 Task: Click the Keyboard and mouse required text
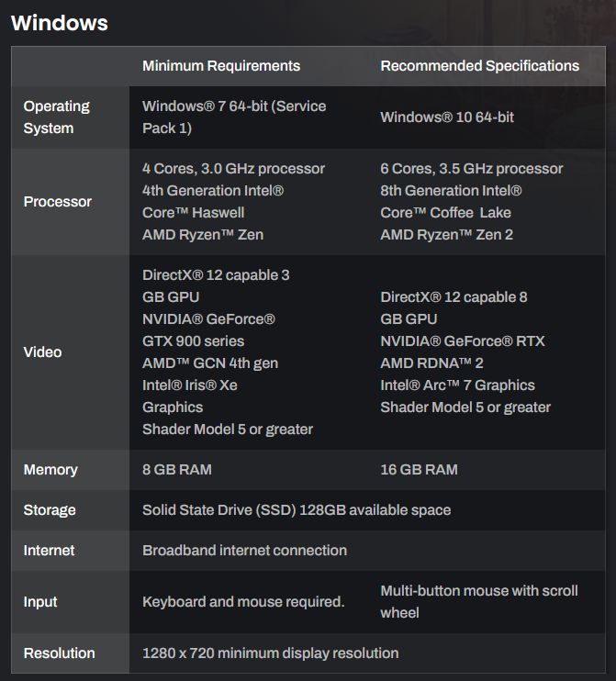coord(243,602)
